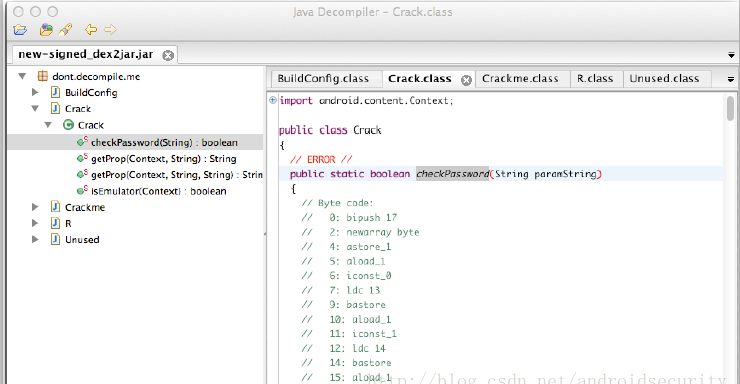
Task: Open the jar tab list dropdown arrow
Action: tap(731, 55)
